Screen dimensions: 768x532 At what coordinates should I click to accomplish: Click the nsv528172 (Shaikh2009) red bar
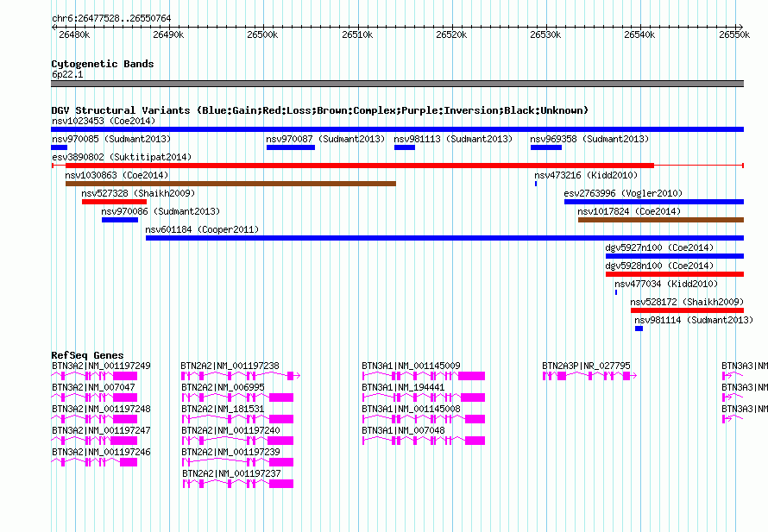click(x=687, y=310)
